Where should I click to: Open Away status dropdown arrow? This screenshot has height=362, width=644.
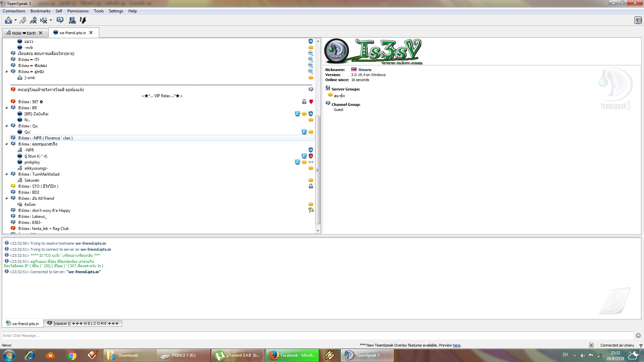15,20
